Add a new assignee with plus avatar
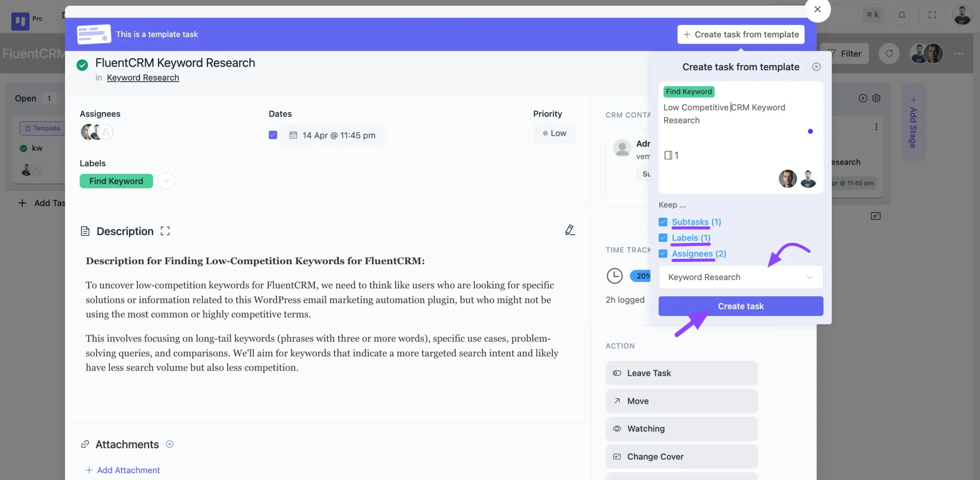This screenshot has width=980, height=480. click(x=106, y=132)
